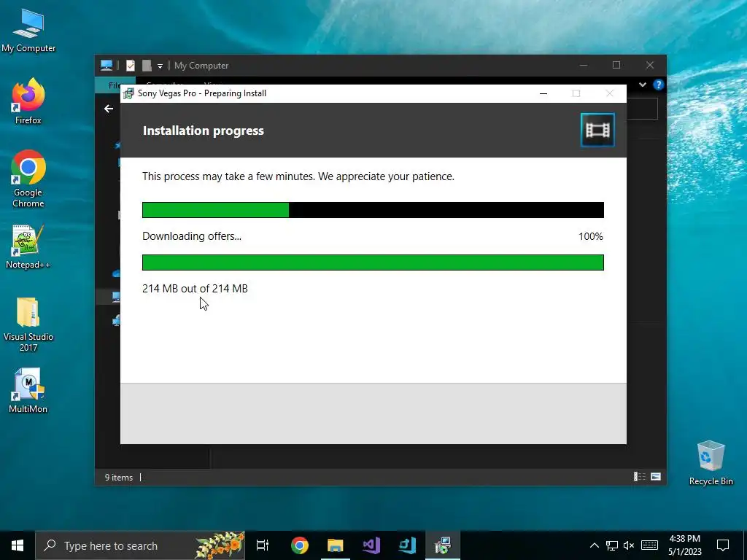
Task: Click the taskbar search box
Action: click(141, 545)
